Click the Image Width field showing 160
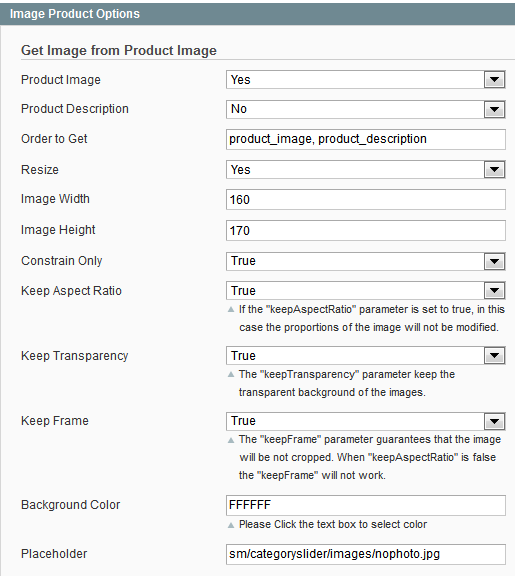The image size is (515, 576). tap(365, 199)
